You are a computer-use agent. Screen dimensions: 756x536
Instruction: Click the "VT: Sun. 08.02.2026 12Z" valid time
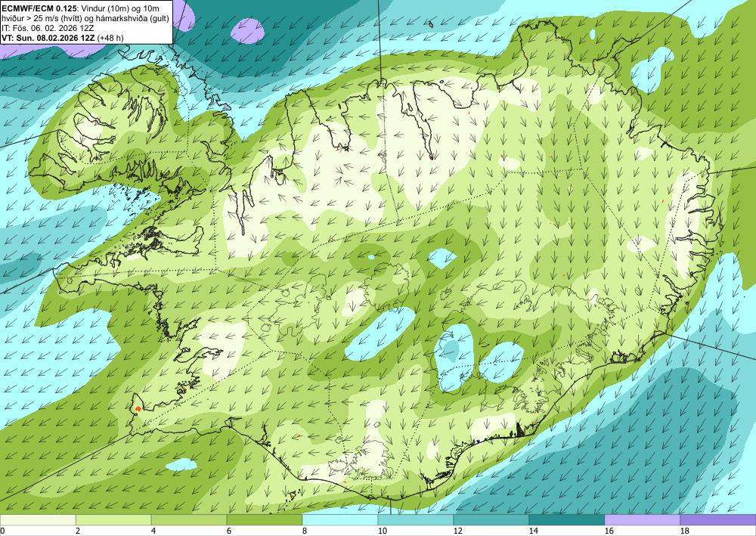48,38
